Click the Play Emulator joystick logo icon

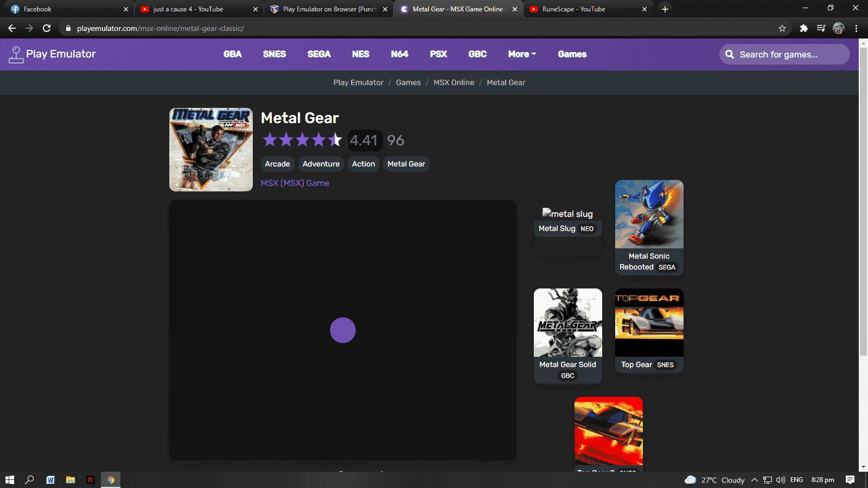[x=16, y=54]
